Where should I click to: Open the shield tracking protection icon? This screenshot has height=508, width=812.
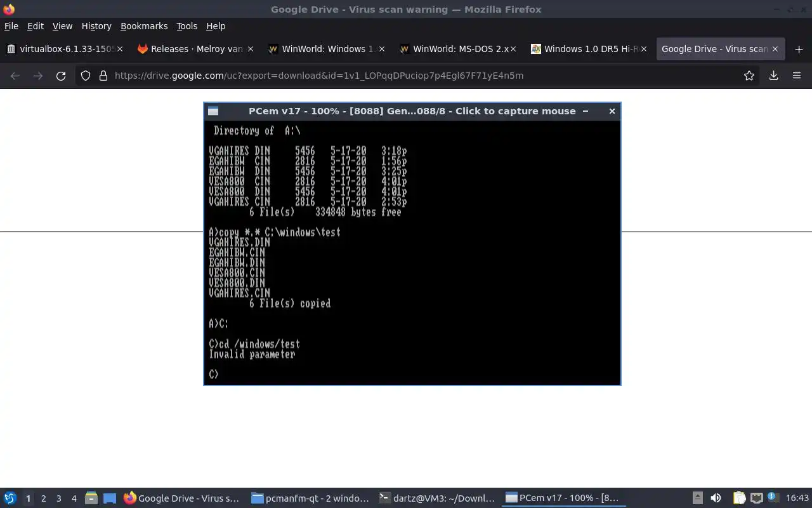click(x=86, y=76)
